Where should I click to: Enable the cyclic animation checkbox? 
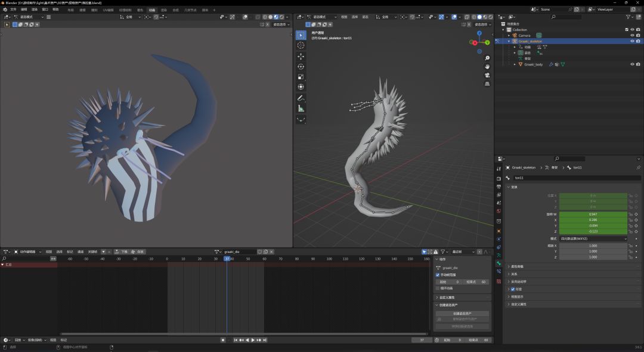[438, 288]
